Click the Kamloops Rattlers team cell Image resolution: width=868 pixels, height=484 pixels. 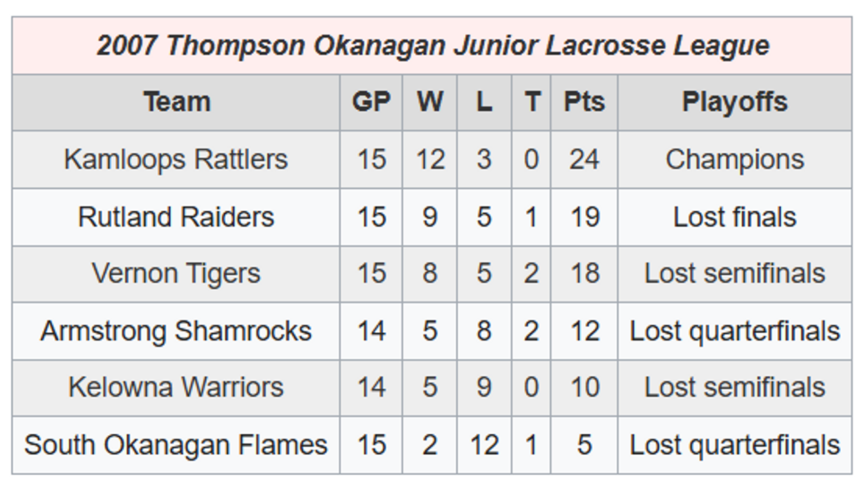[176, 159]
